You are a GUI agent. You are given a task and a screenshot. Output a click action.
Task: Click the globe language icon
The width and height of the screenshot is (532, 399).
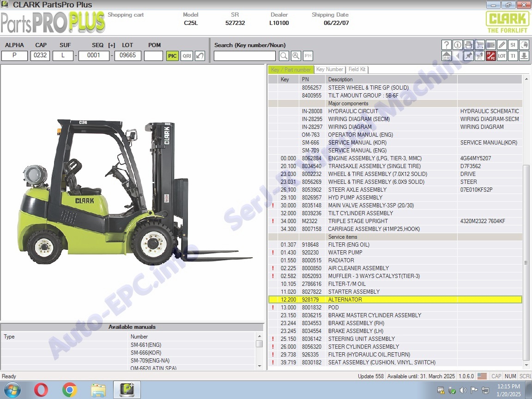tap(524, 45)
